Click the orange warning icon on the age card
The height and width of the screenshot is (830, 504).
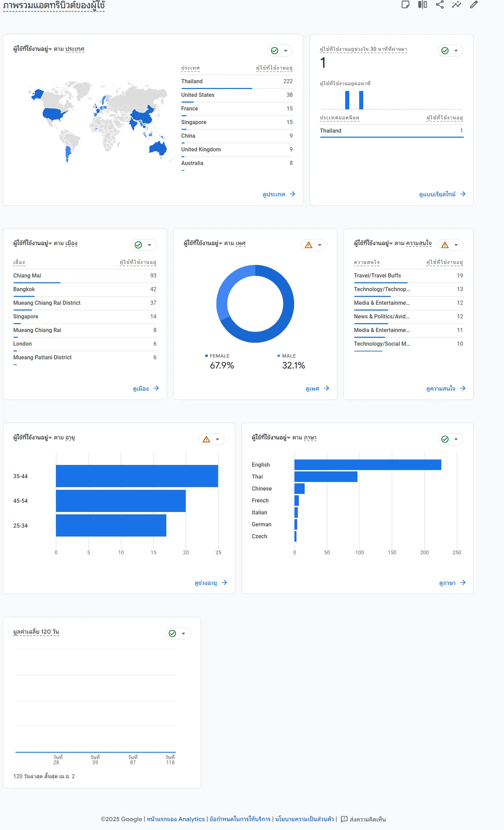[x=207, y=439]
